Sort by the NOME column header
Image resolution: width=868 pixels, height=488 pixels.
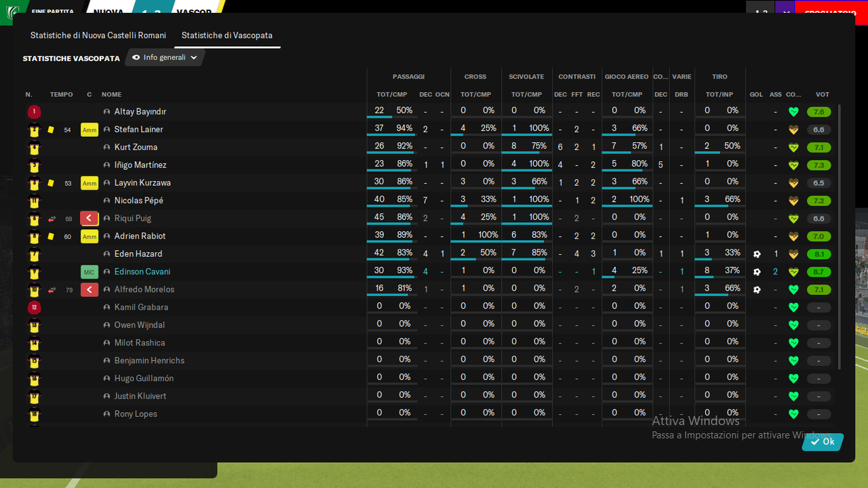click(112, 95)
